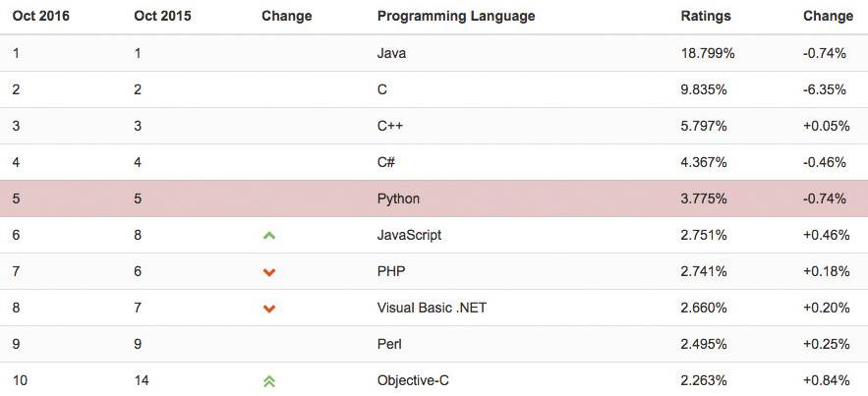Image resolution: width=868 pixels, height=396 pixels.
Task: Click the -6.35% change value for C
Action: (824, 89)
